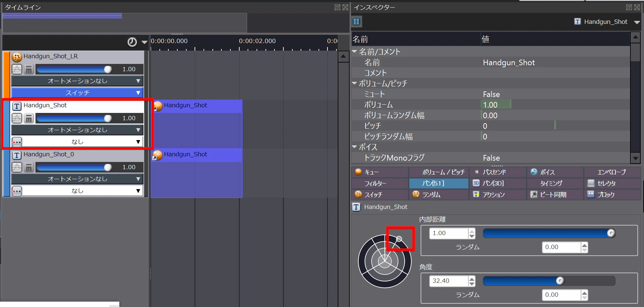Select the upper Handgun_Shot waveform clip
The width and height of the screenshot is (644, 307).
point(197,124)
